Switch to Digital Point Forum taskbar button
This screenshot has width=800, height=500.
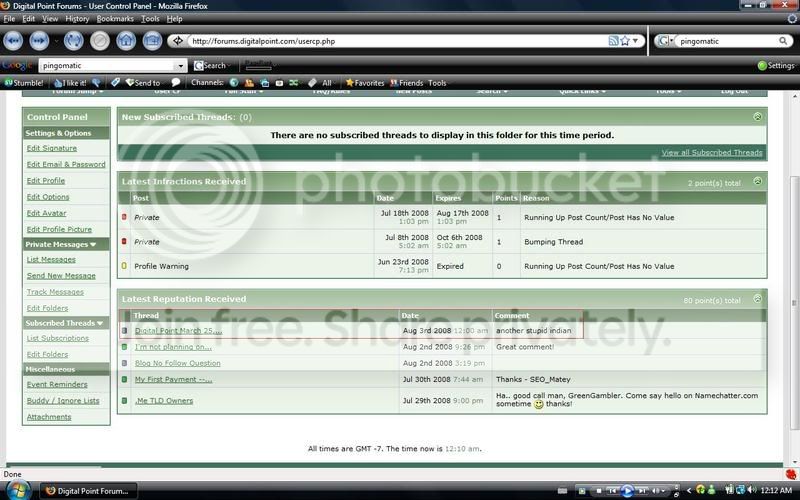pyautogui.click(x=89, y=491)
